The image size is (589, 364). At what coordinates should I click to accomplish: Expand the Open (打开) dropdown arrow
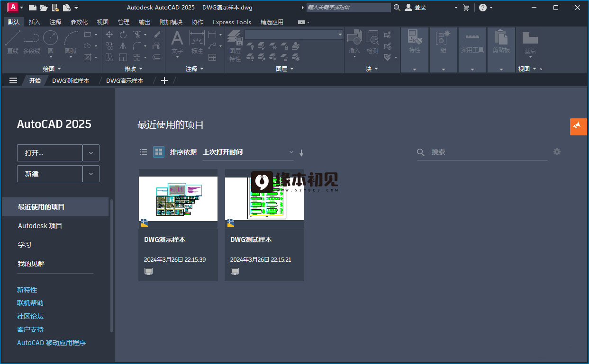(91, 153)
